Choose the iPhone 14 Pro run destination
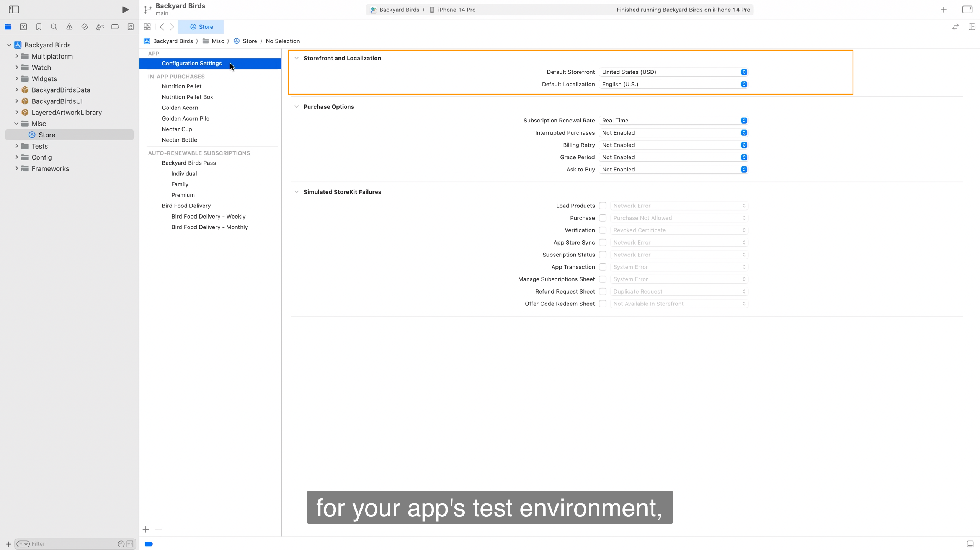 click(x=452, y=10)
